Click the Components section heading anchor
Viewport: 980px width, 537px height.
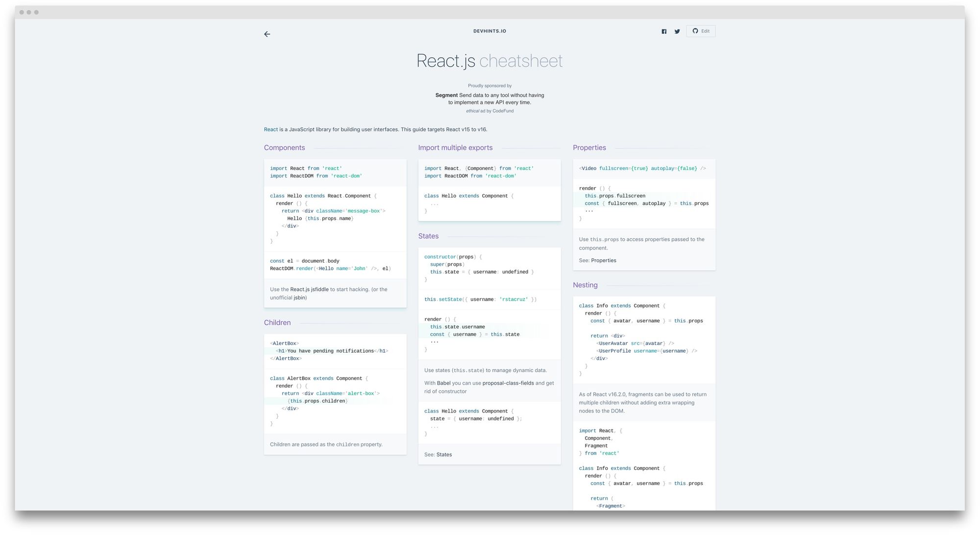click(x=284, y=147)
